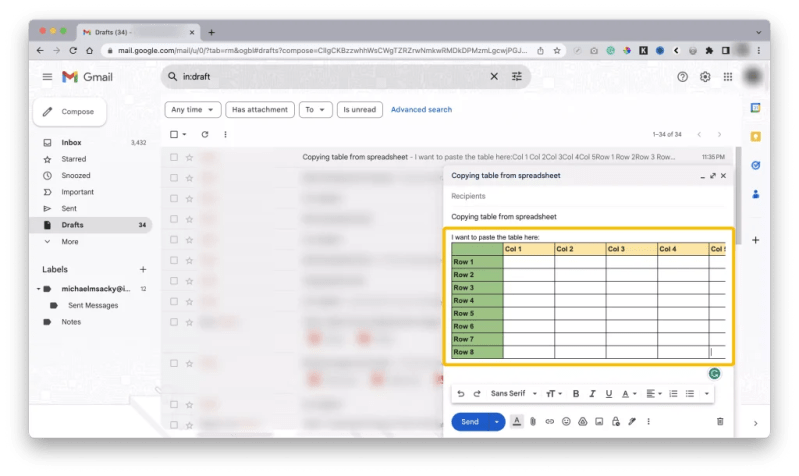Toggle italic formatting

coord(592,394)
